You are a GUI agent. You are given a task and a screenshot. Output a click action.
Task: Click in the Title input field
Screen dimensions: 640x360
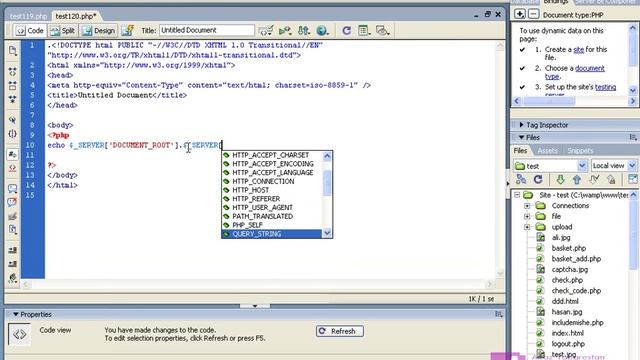pos(207,31)
